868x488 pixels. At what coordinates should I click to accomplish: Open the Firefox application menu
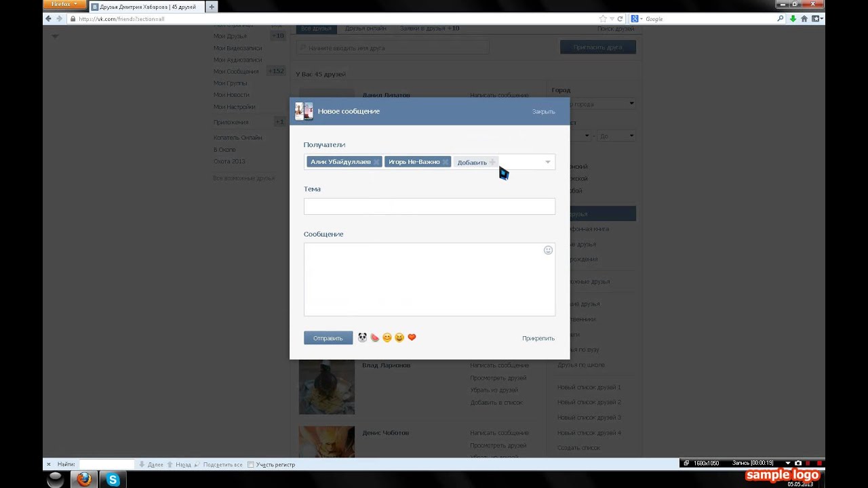(x=65, y=4)
